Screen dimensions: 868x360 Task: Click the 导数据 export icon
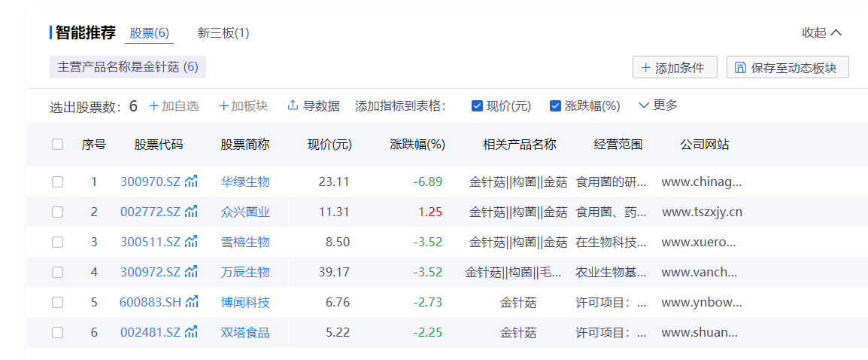pyautogui.click(x=293, y=105)
